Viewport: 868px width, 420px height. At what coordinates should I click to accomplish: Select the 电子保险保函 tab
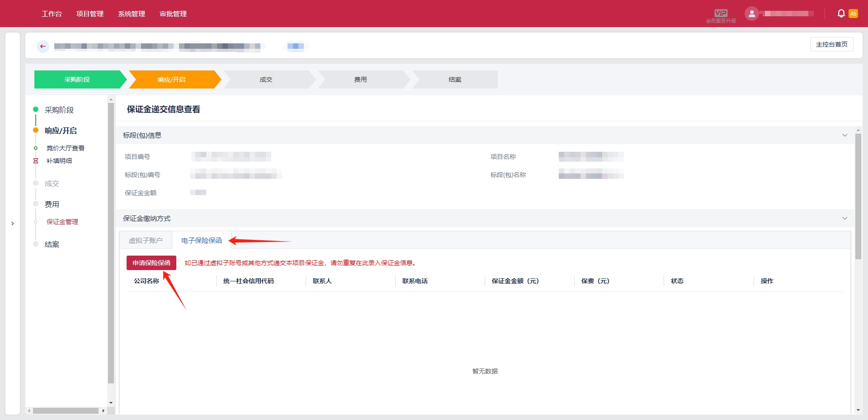pos(201,240)
